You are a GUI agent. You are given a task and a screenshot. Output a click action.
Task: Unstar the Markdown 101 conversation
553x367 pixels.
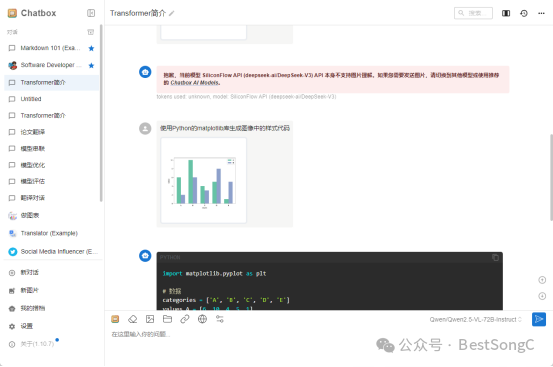click(x=91, y=48)
